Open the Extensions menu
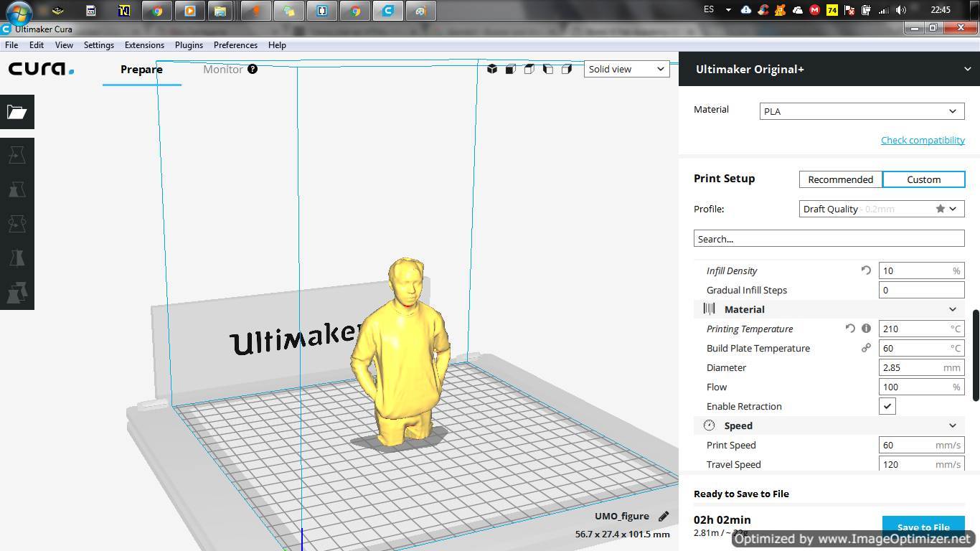This screenshot has width=980, height=551. click(x=144, y=44)
